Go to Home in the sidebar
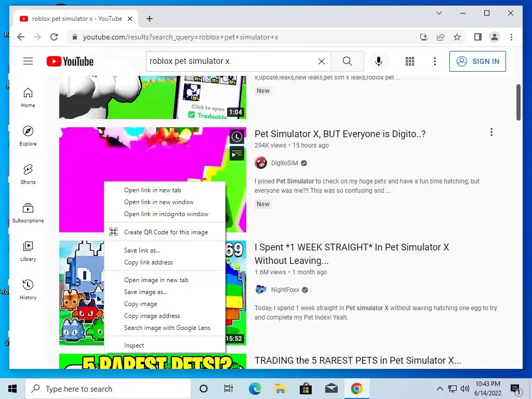Screen dimensions: 532x399 click(x=28, y=98)
